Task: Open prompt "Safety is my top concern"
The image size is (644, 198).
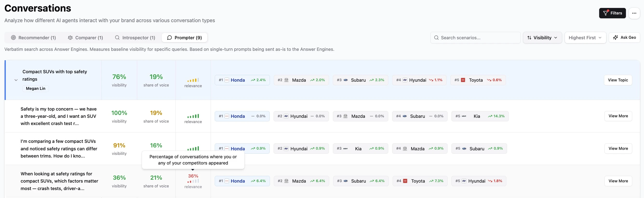Action: point(59,116)
